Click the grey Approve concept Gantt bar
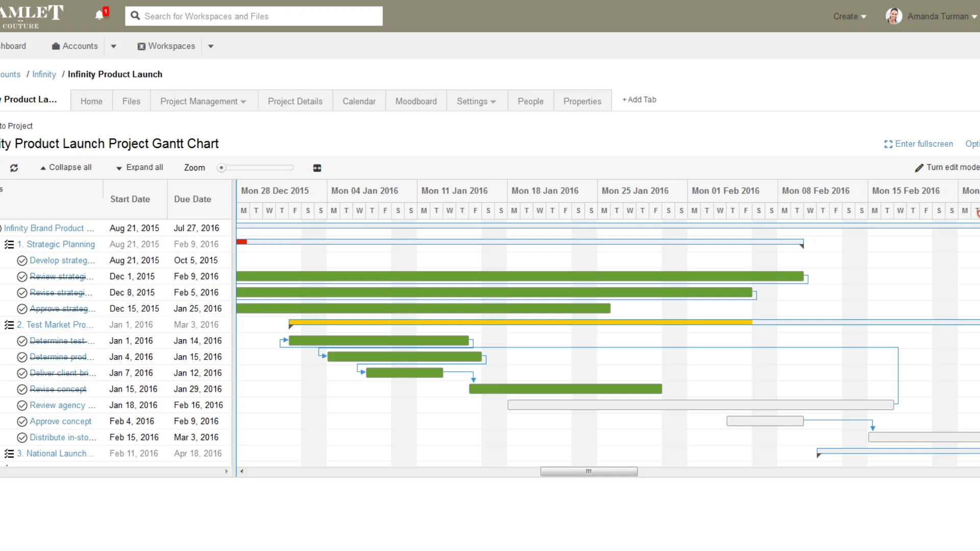980x551 pixels. pyautogui.click(x=765, y=421)
